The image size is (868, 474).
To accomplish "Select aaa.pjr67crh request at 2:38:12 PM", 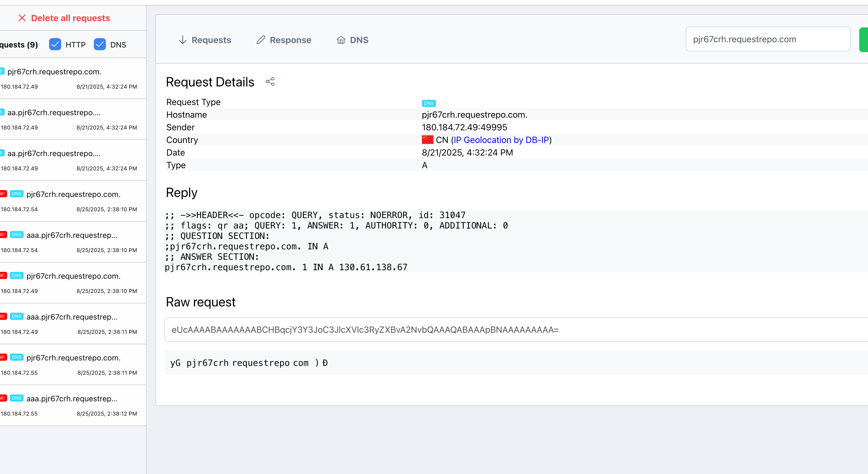I will tap(71, 405).
